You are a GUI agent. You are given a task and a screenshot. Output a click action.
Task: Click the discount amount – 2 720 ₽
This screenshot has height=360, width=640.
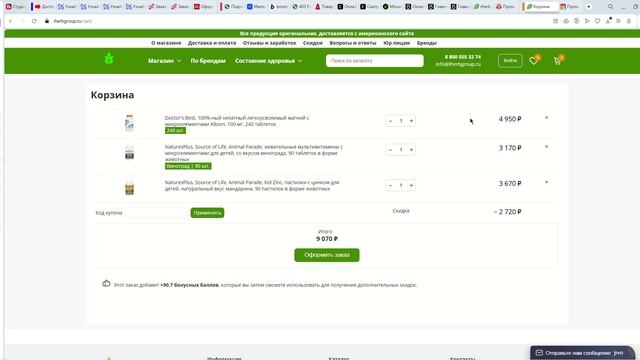coord(507,212)
